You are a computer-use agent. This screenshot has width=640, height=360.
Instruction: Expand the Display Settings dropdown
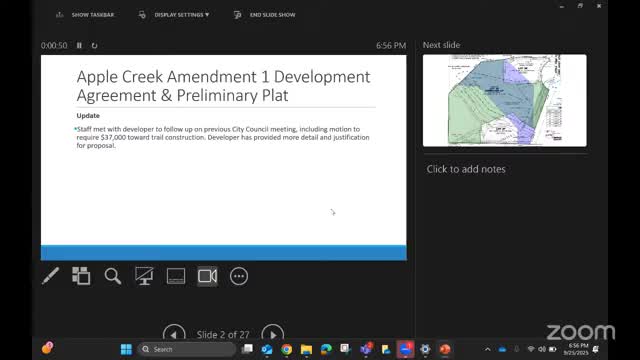pos(174,15)
